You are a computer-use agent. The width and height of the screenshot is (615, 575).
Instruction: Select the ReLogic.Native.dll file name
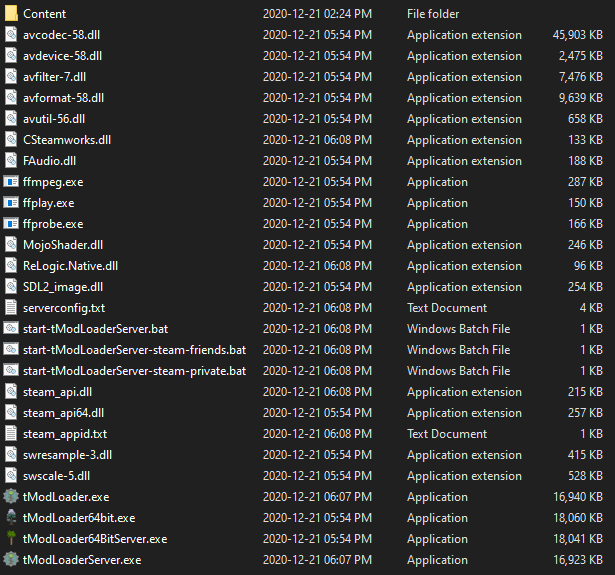click(70, 266)
